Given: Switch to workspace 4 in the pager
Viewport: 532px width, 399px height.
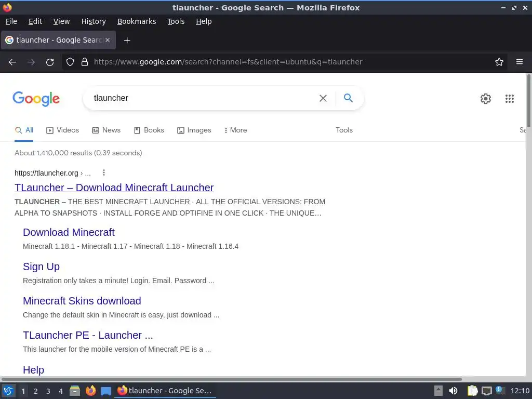Looking at the screenshot, I should [61, 391].
